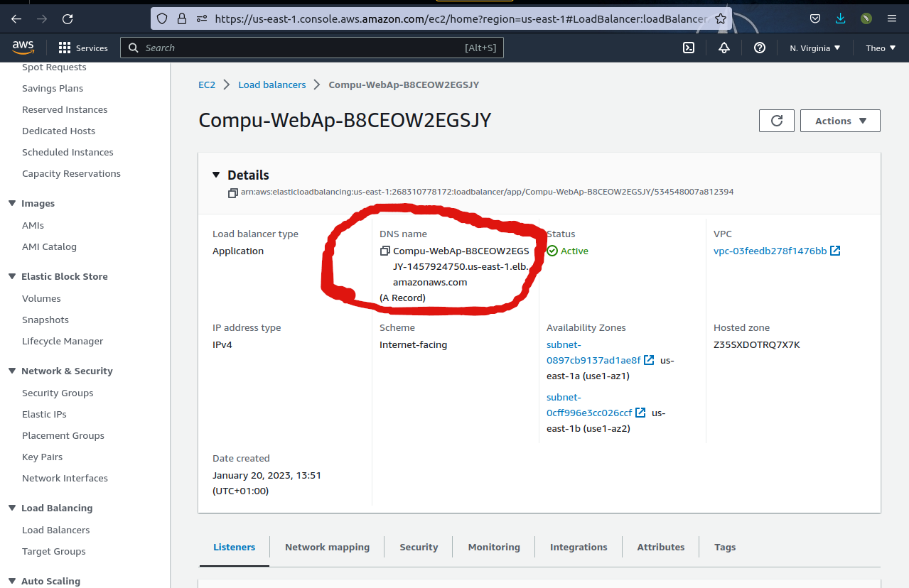
Task: Open AMI Catalog in sidebar
Action: (49, 246)
